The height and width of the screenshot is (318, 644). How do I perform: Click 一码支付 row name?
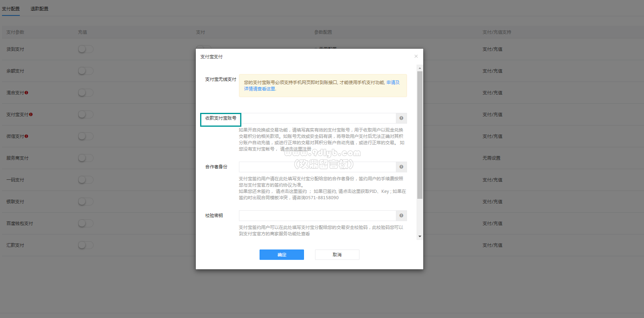(15, 180)
